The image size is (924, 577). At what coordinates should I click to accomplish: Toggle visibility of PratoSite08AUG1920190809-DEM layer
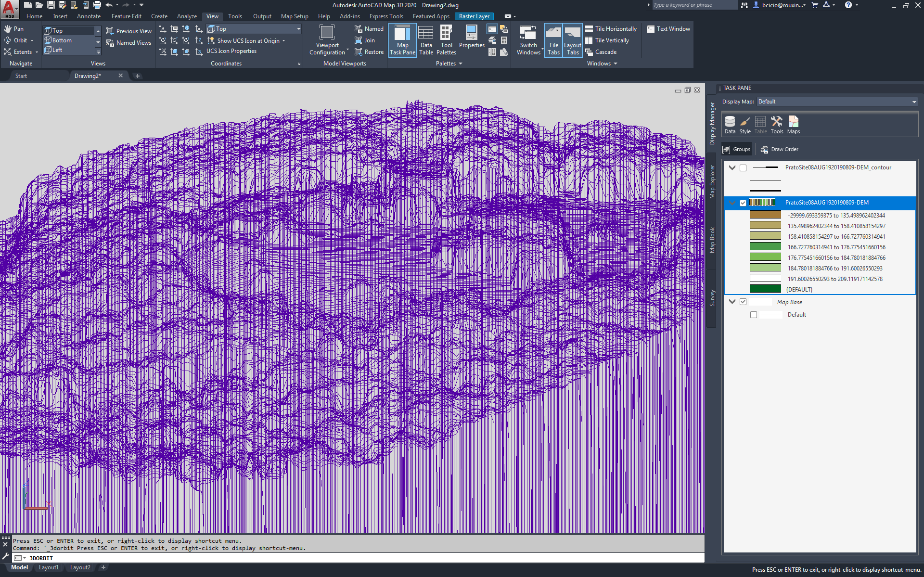tap(743, 203)
